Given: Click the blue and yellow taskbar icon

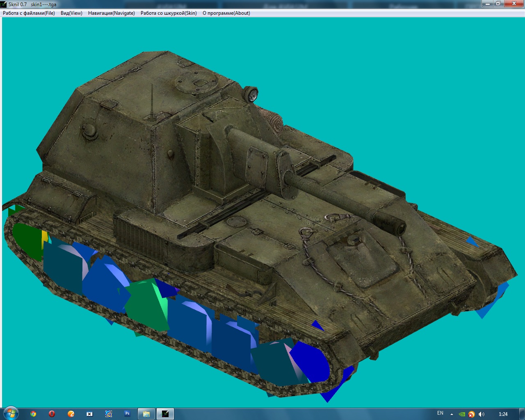Looking at the screenshot, I should coord(109,414).
